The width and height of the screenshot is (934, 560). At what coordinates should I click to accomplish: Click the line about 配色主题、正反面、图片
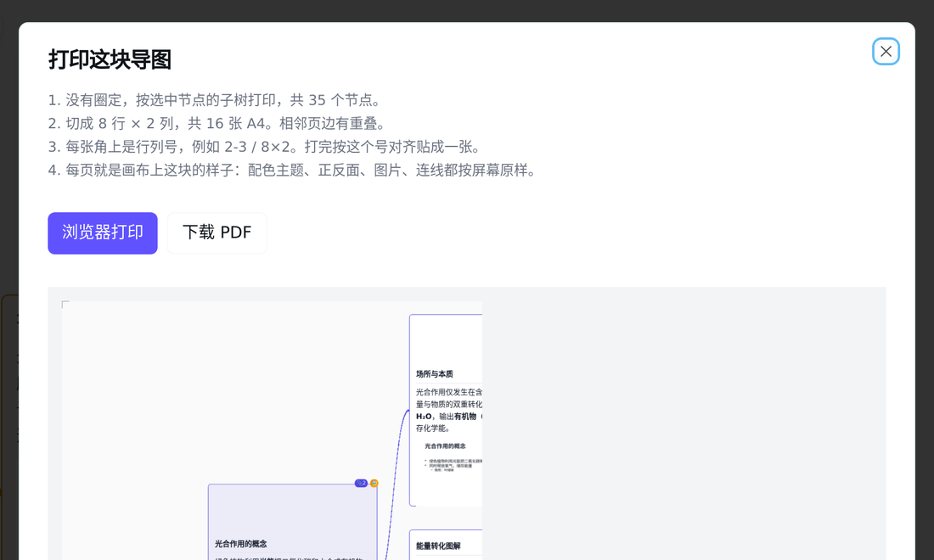(x=293, y=171)
